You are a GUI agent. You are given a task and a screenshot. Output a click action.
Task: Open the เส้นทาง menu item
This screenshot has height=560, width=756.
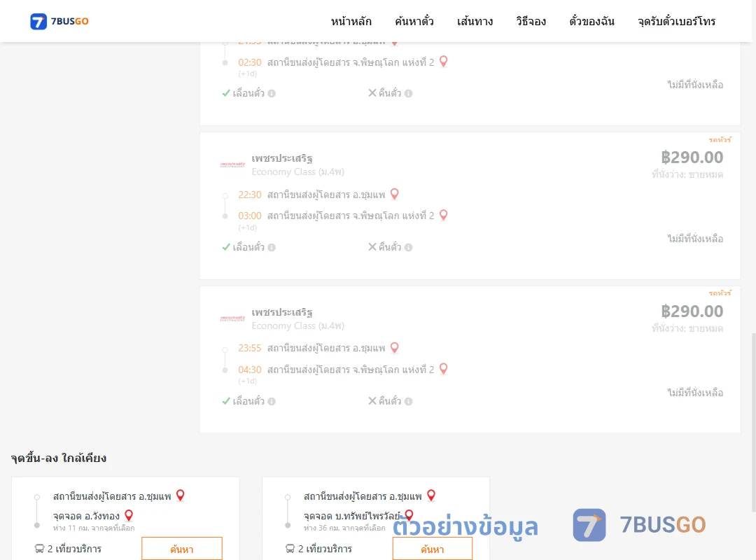click(x=475, y=21)
